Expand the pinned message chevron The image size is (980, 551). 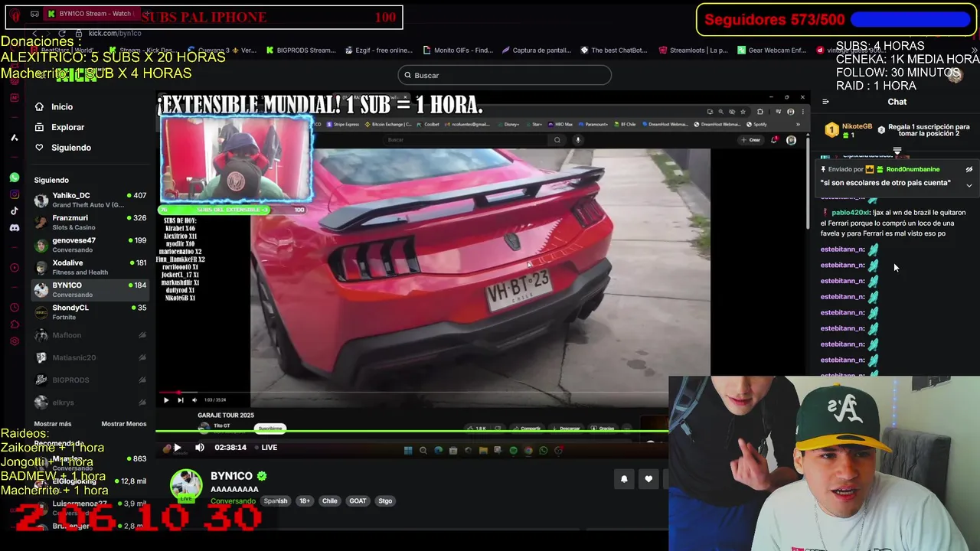(x=969, y=185)
